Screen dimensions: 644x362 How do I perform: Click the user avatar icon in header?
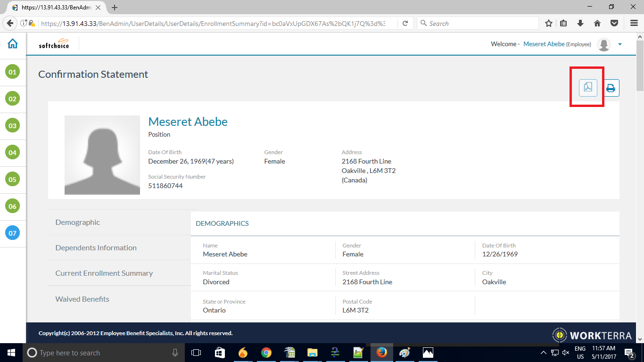click(603, 44)
